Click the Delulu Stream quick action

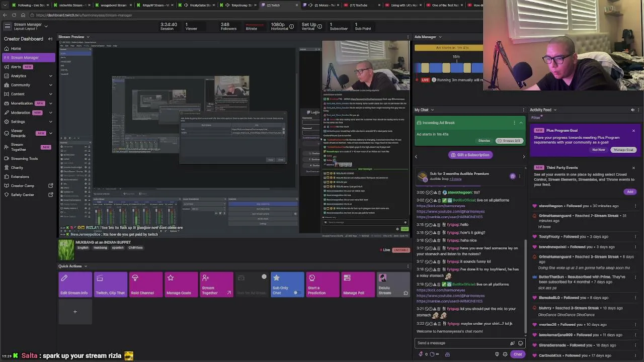click(x=393, y=285)
